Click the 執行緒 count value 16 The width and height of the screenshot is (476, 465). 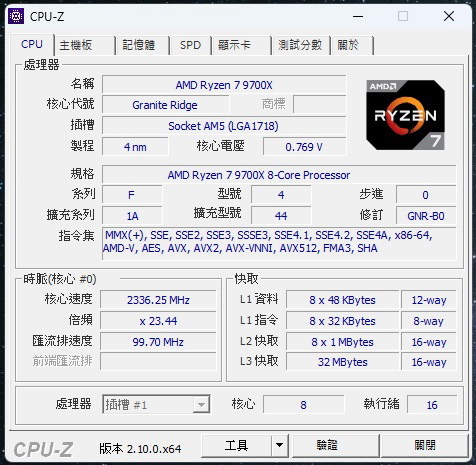[x=432, y=405]
